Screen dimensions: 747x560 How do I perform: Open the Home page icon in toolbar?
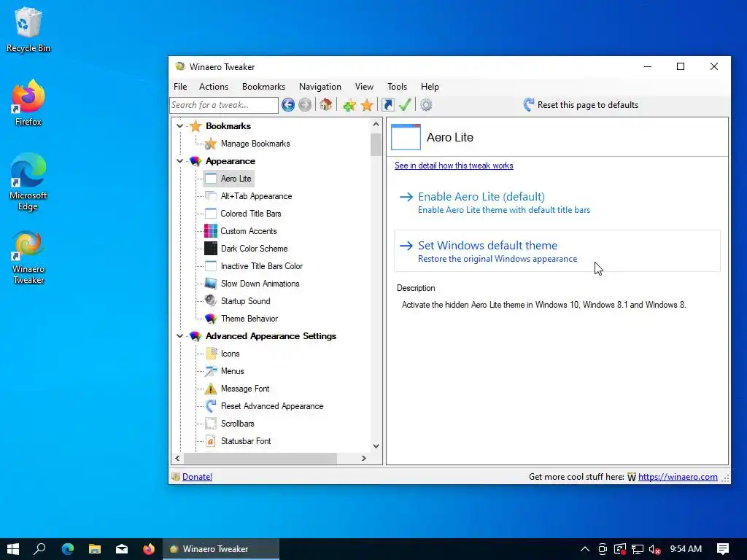point(326,105)
